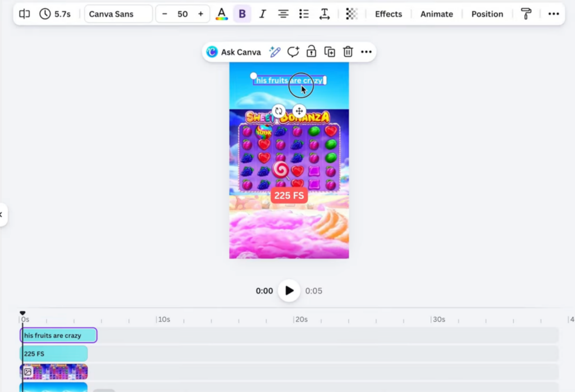575x392 pixels.
Task: Toggle bold formatting
Action: 242,14
